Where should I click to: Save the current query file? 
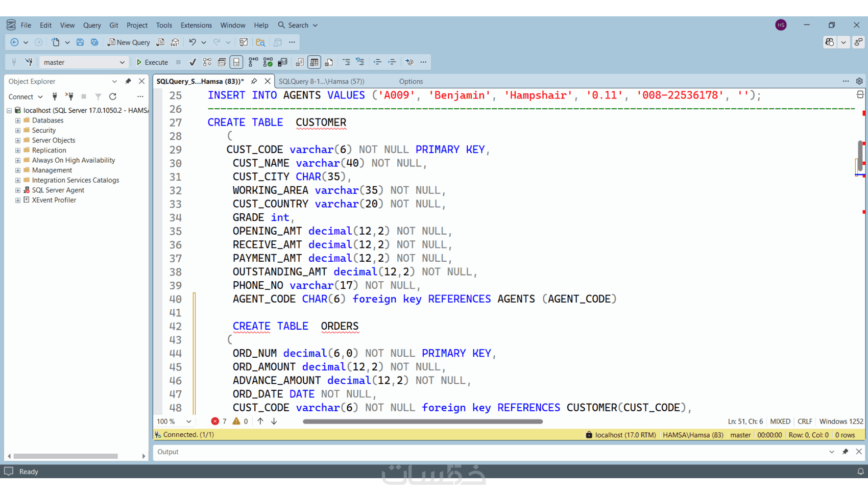click(80, 42)
